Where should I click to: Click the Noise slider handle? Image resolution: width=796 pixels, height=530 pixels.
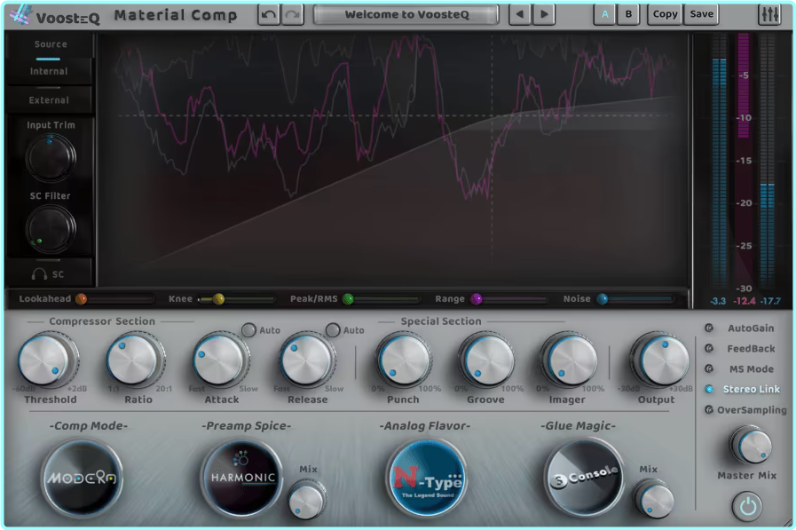[602, 299]
